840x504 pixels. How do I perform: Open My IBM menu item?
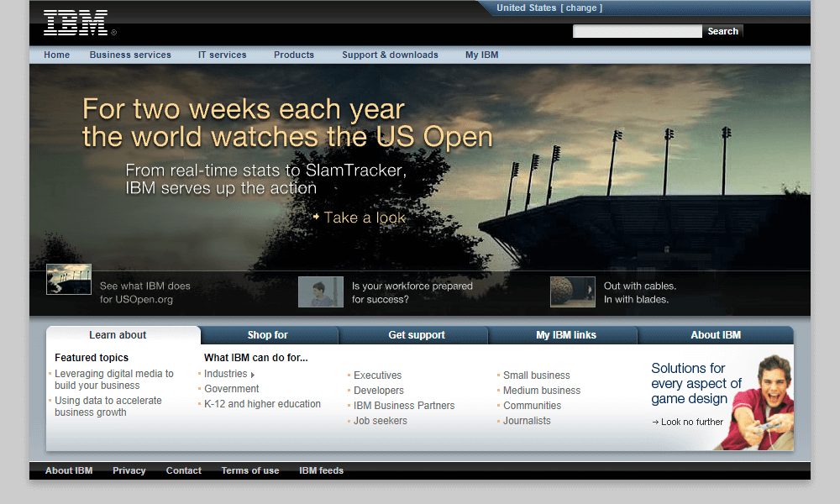pyautogui.click(x=481, y=55)
